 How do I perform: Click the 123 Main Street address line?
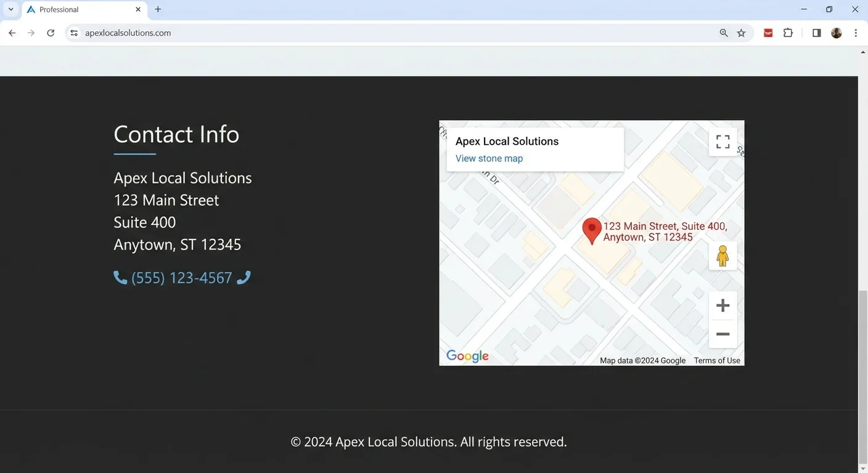click(x=166, y=200)
